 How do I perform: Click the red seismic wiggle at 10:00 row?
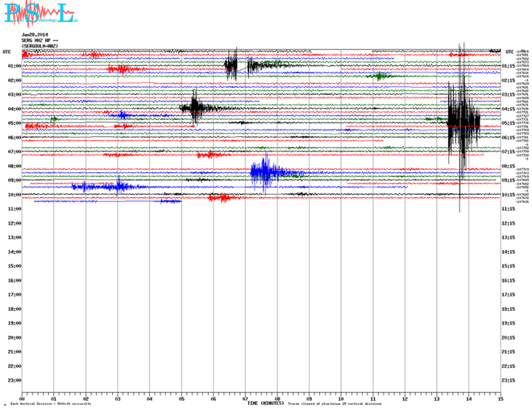click(x=218, y=197)
